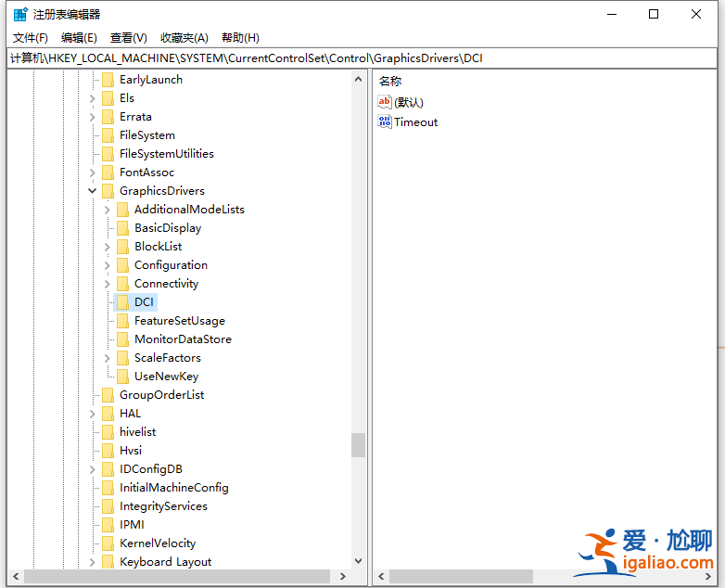Click the DCI folder icon
Viewport: 725px width, 588px height.
pos(122,302)
